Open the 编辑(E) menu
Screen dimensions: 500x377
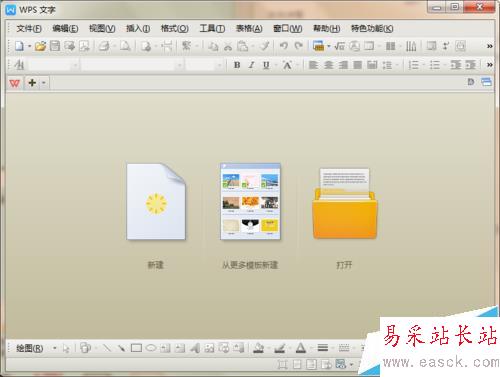coord(65,29)
